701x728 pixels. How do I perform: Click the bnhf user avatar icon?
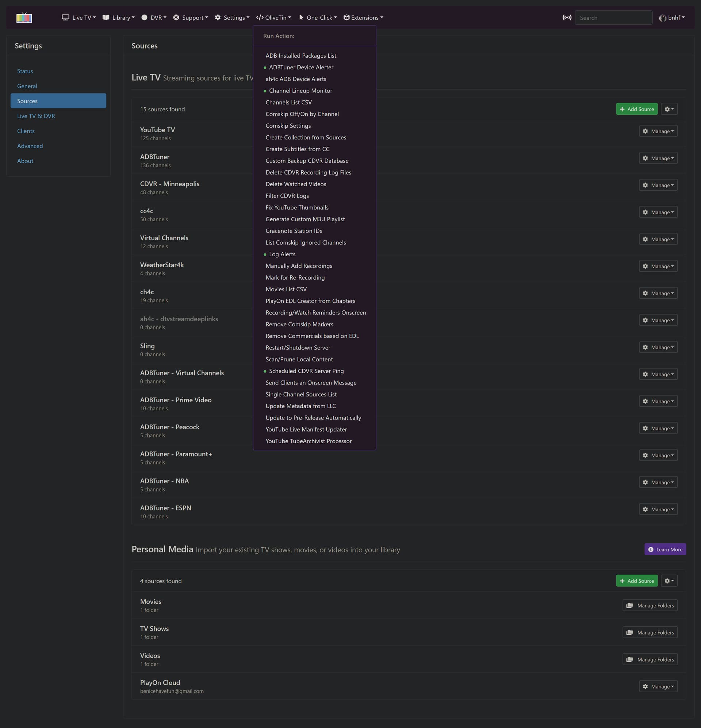[x=662, y=18]
